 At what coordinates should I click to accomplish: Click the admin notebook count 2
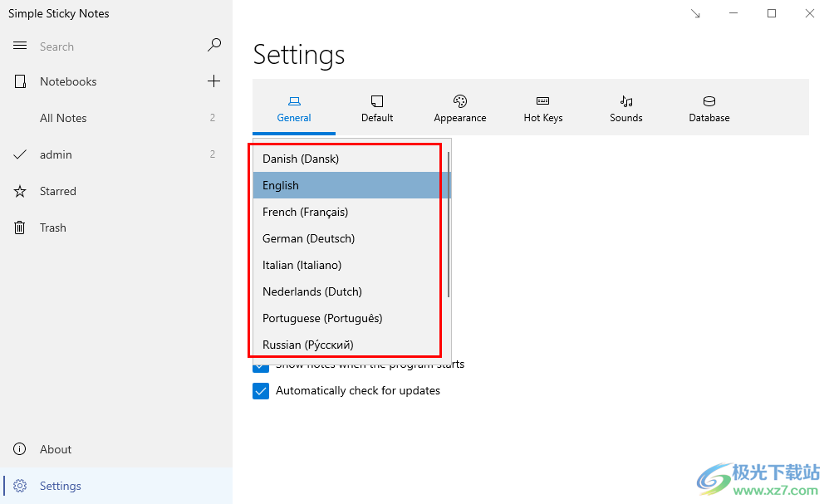pos(213,154)
